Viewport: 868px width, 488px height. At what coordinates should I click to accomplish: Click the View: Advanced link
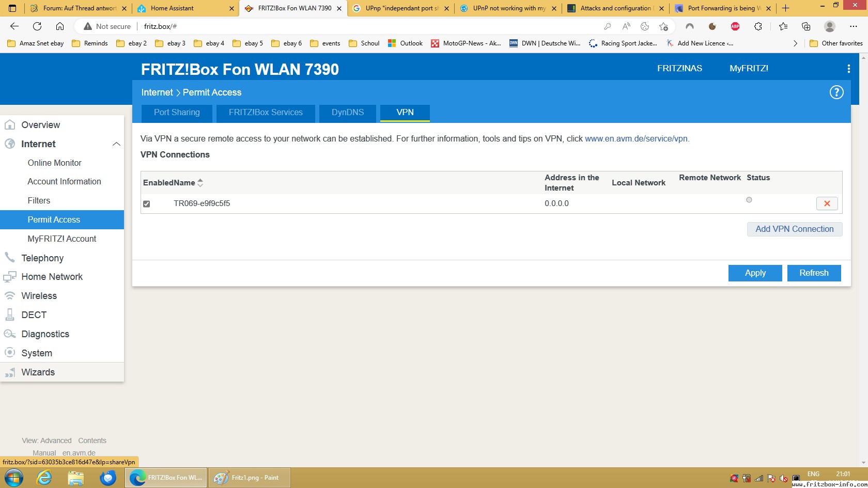click(x=47, y=440)
